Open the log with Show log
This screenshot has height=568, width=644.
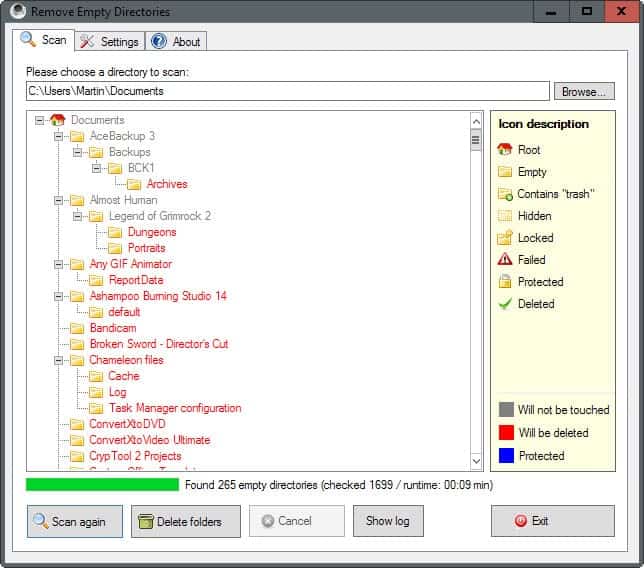click(x=388, y=521)
